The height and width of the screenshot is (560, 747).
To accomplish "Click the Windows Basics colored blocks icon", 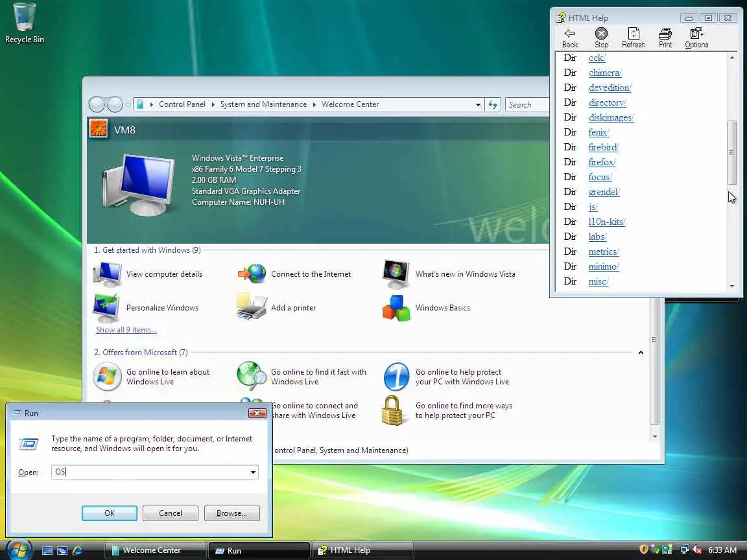I will tap(396, 308).
